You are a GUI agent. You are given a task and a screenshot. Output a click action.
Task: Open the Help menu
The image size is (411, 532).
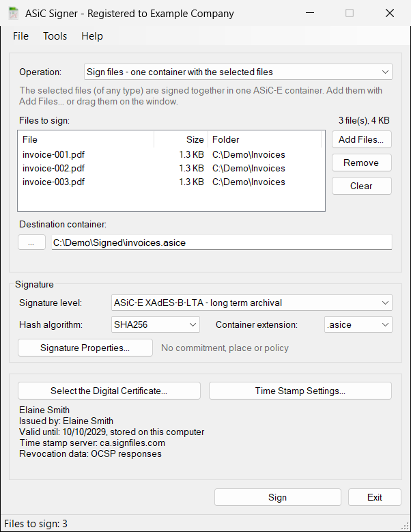point(92,36)
